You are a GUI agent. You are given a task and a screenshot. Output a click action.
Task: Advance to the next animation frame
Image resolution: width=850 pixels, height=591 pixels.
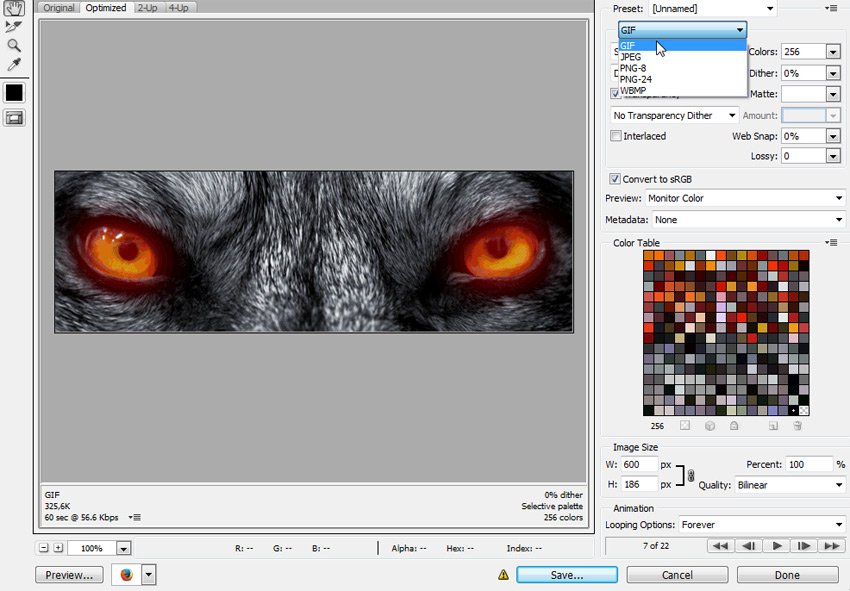[804, 545]
